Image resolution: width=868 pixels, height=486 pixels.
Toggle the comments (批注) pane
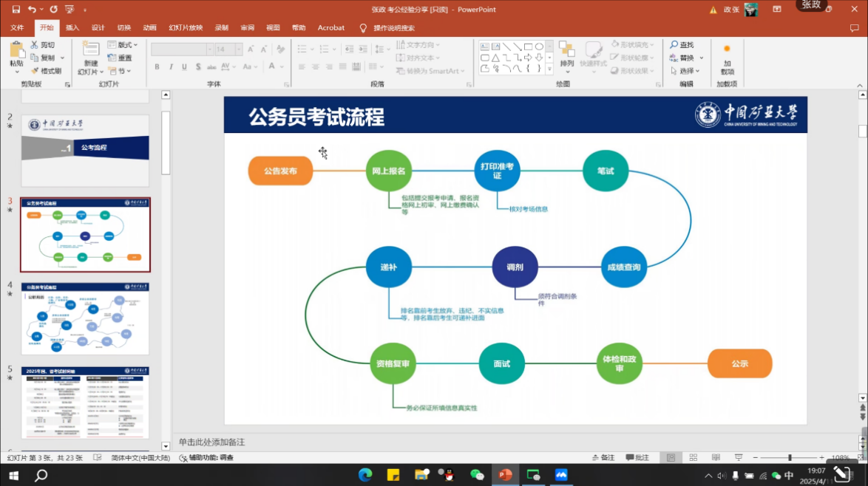pos(637,458)
